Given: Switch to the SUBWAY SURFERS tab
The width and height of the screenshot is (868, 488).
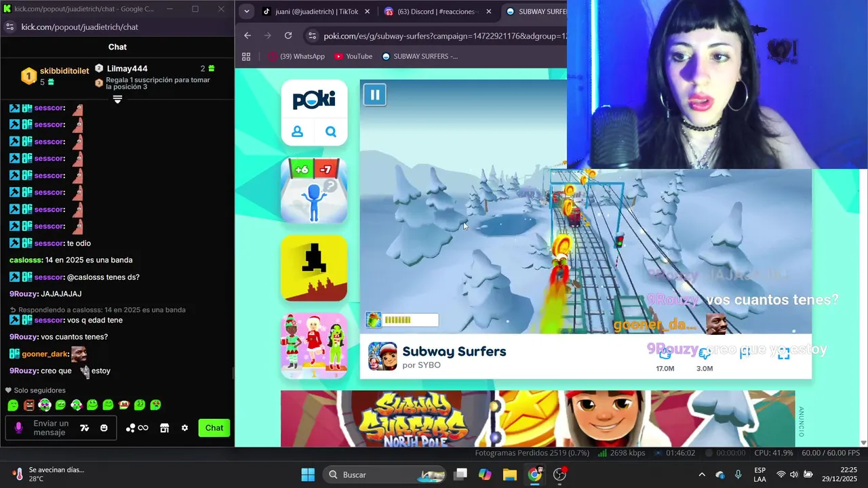Looking at the screenshot, I should point(537,12).
